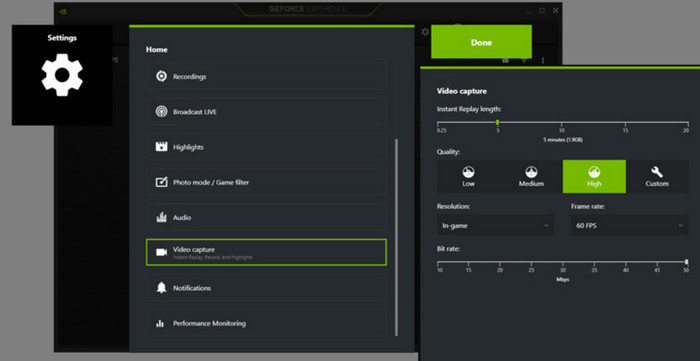Open Recordings settings
The image size is (700, 361).
[266, 76]
